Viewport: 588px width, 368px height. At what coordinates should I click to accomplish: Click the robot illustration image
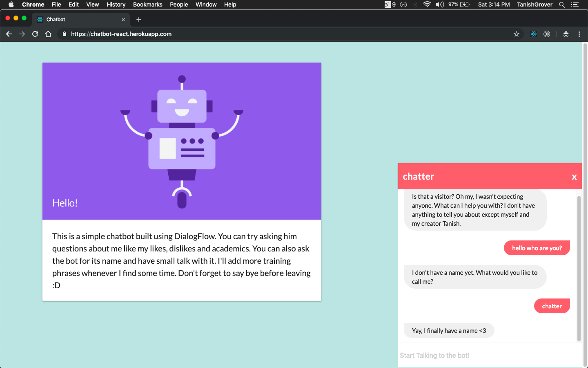pos(182,141)
